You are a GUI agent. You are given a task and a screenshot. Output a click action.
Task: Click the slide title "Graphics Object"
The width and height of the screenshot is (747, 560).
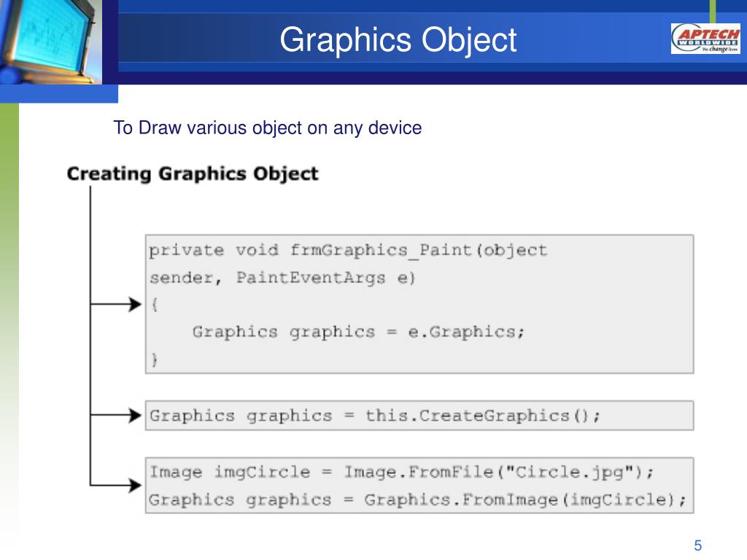coord(398,40)
